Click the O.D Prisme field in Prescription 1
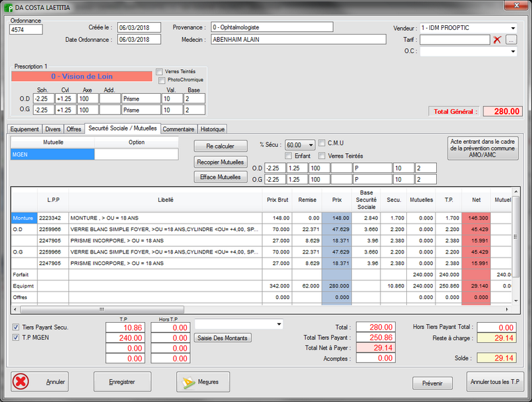532x402 pixels. [x=142, y=99]
